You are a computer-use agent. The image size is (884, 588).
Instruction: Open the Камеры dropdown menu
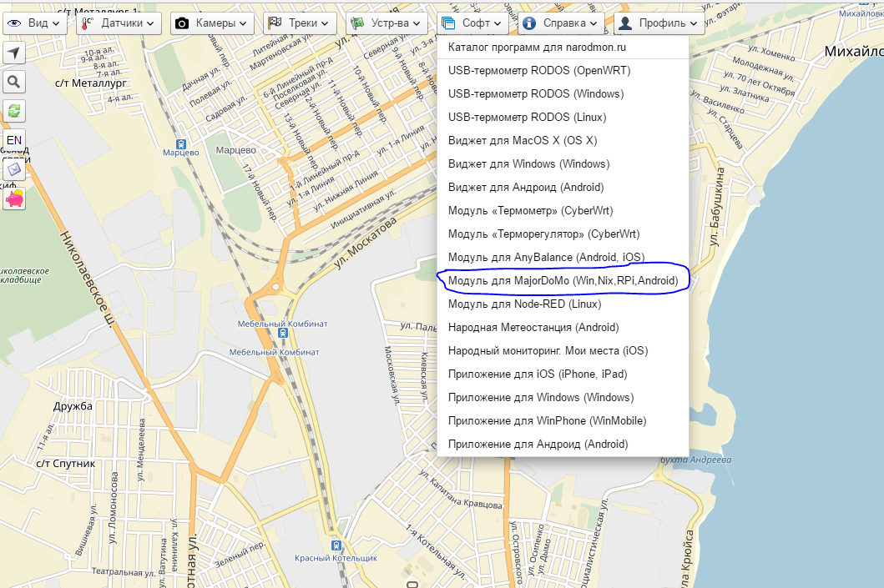point(212,23)
